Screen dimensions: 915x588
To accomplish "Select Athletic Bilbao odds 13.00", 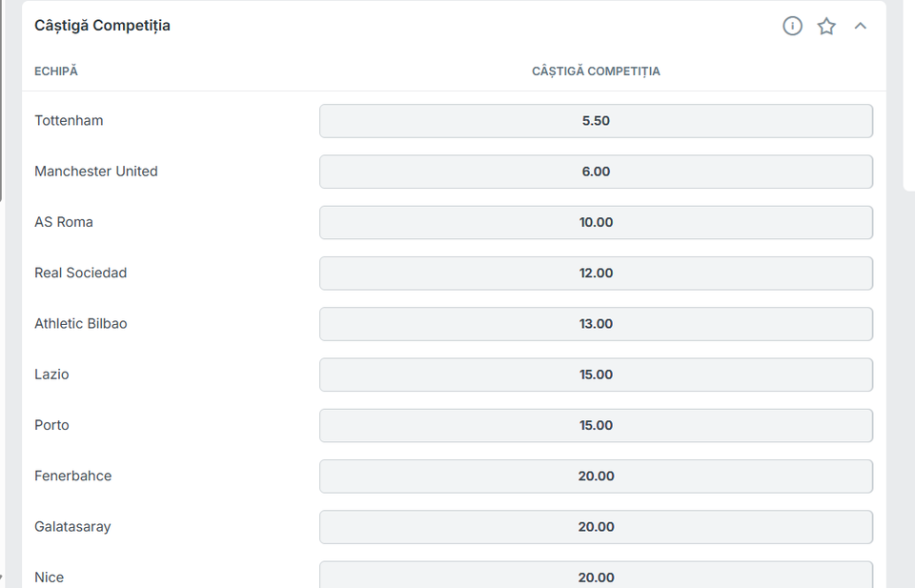I will (x=596, y=324).
